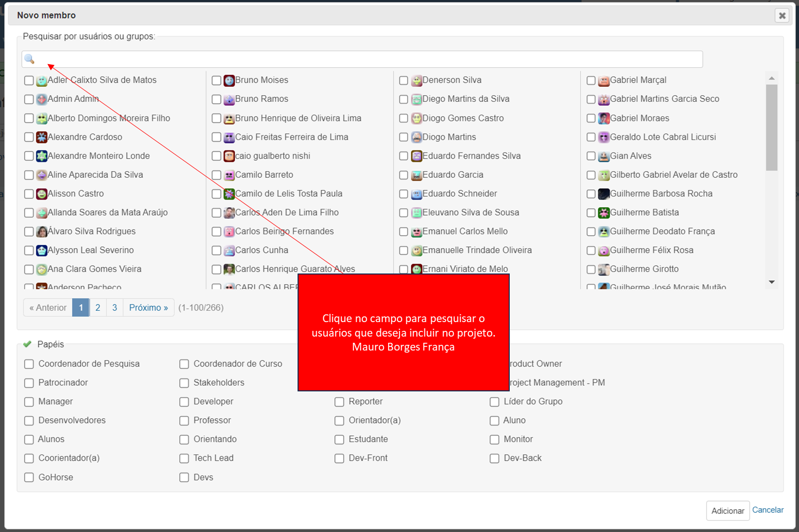Click Bruno Ramos' avatar icon
Image resolution: width=799 pixels, height=532 pixels.
[229, 99]
